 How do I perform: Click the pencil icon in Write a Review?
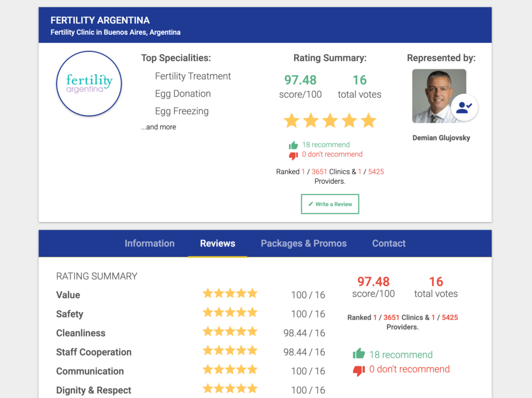(x=311, y=204)
